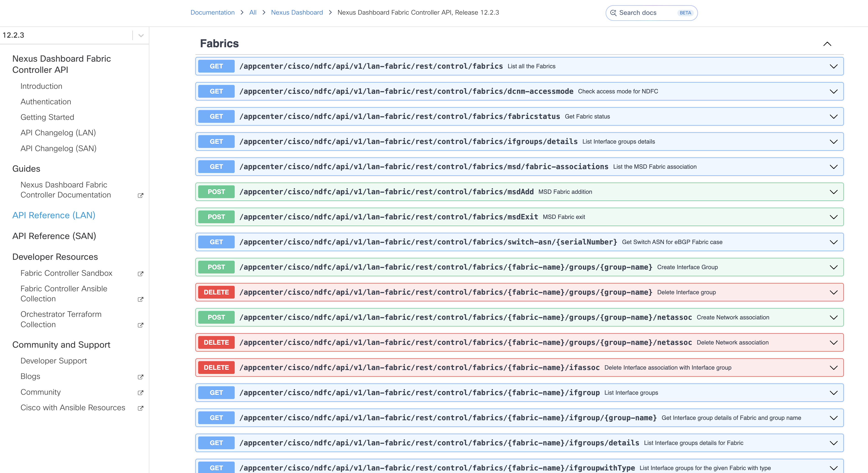
Task: Click GET badge for List all the Fabrics
Action: (216, 66)
